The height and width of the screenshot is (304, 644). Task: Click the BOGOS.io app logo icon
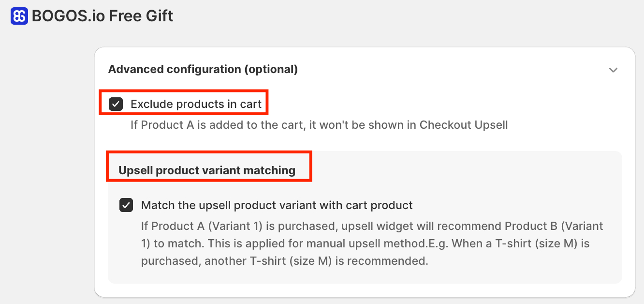(19, 16)
